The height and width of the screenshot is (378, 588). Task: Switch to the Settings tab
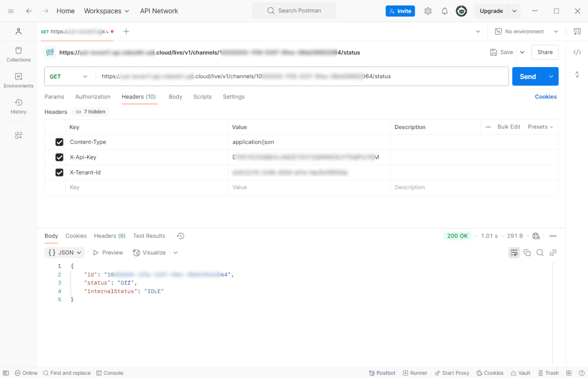(233, 97)
